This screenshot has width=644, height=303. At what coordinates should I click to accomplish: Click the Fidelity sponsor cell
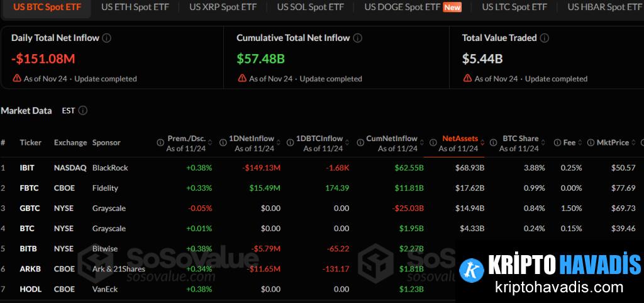[x=105, y=188]
